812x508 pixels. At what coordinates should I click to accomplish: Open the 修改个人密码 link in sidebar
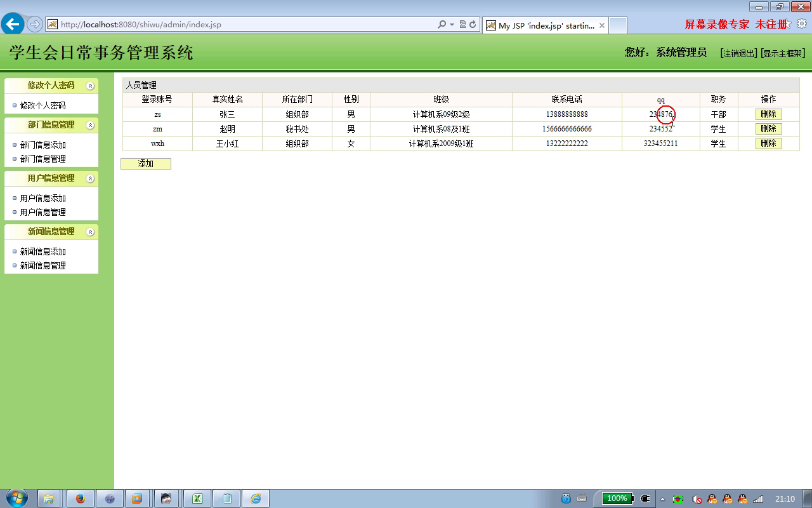(x=43, y=105)
